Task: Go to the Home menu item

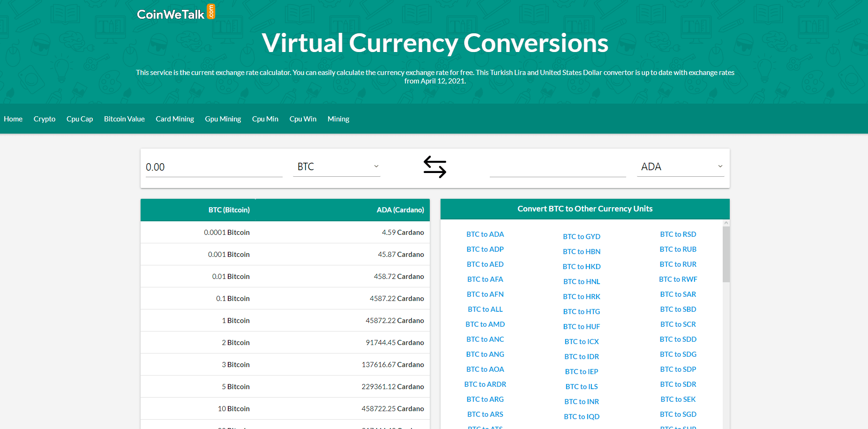Action: [x=13, y=119]
